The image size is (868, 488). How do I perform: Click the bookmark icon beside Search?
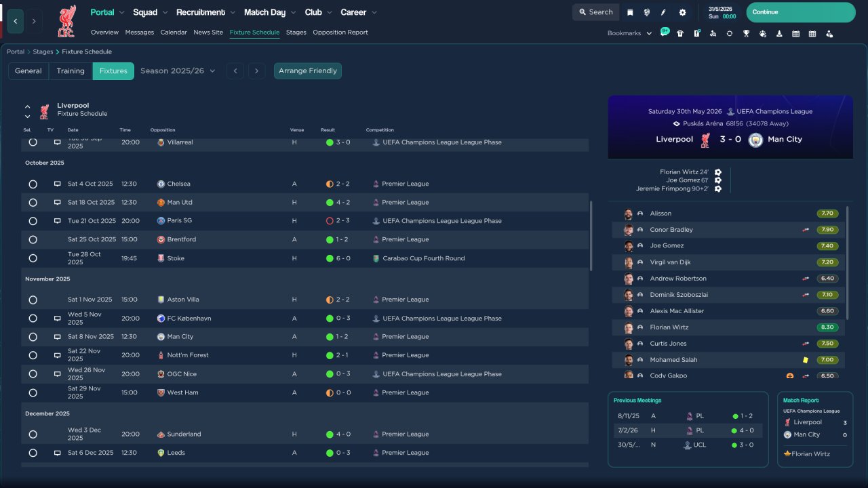tap(630, 12)
